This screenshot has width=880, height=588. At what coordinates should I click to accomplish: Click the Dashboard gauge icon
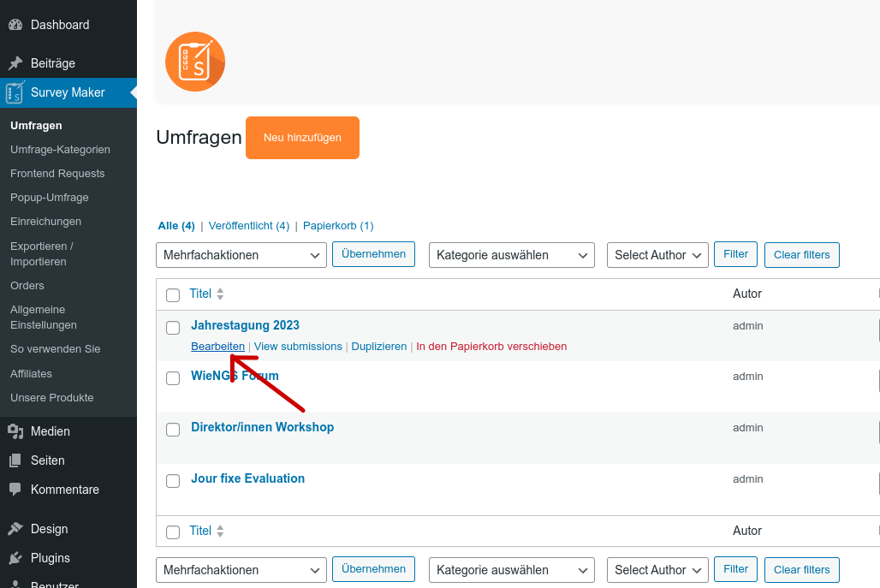15,25
